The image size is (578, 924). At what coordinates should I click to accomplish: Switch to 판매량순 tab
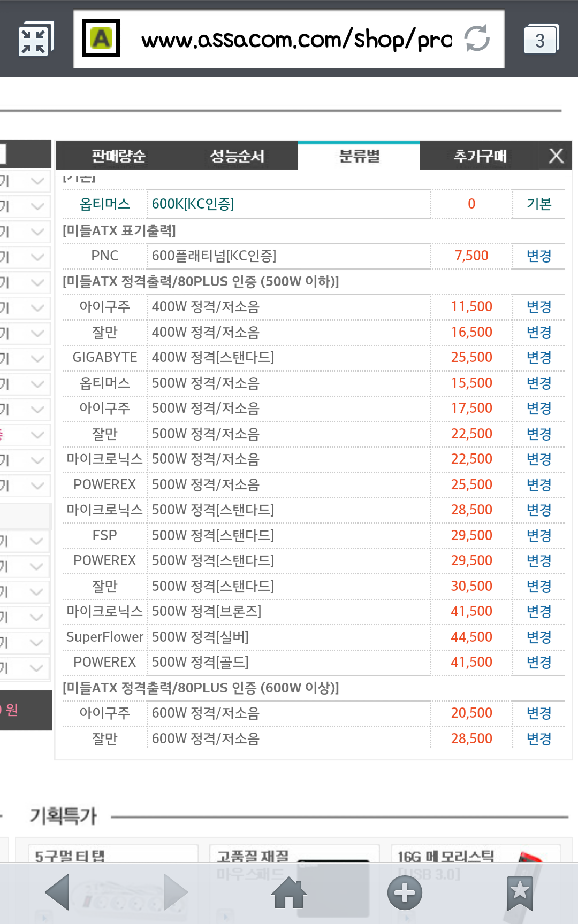[x=119, y=156]
